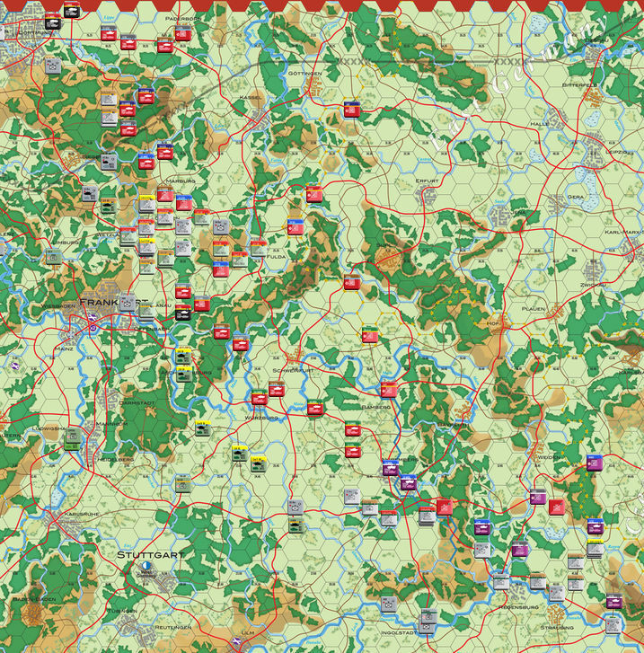Click the Würzburg city label

(x=261, y=418)
